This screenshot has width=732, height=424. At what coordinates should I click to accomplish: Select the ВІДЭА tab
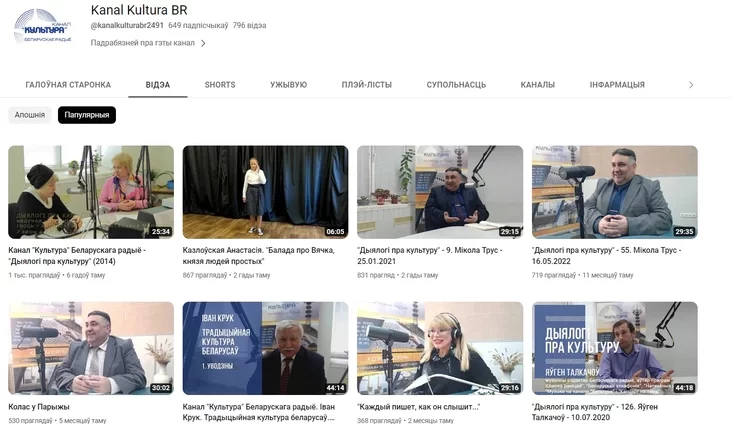tap(158, 85)
